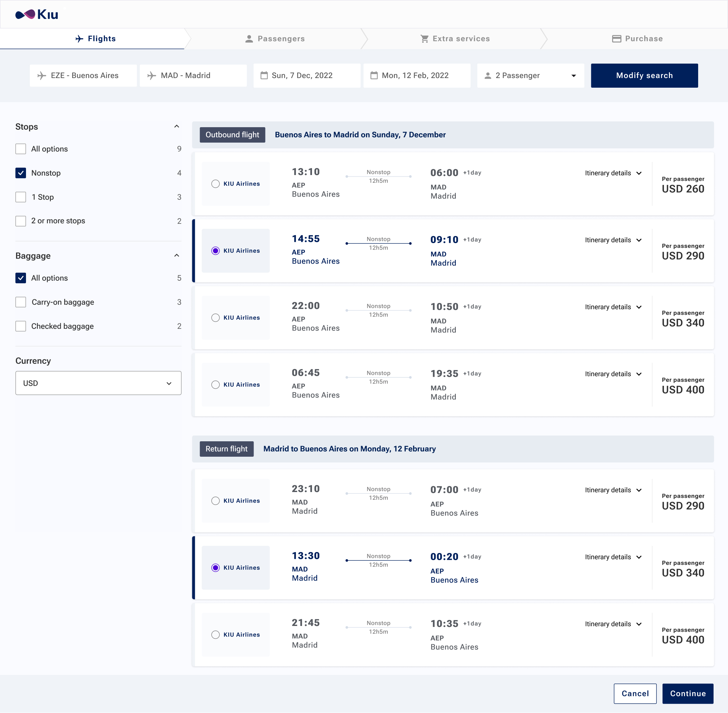Click the Continue button
Screen dimensions: 728x713
[687, 693]
